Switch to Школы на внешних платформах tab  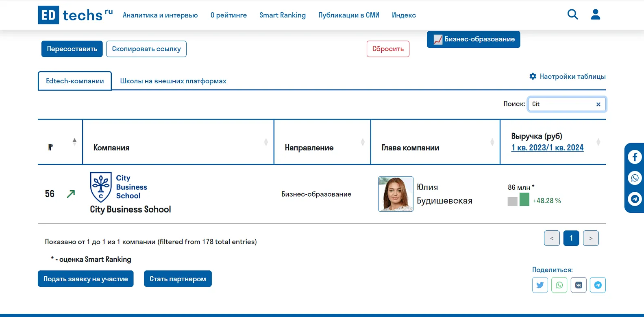pos(173,81)
